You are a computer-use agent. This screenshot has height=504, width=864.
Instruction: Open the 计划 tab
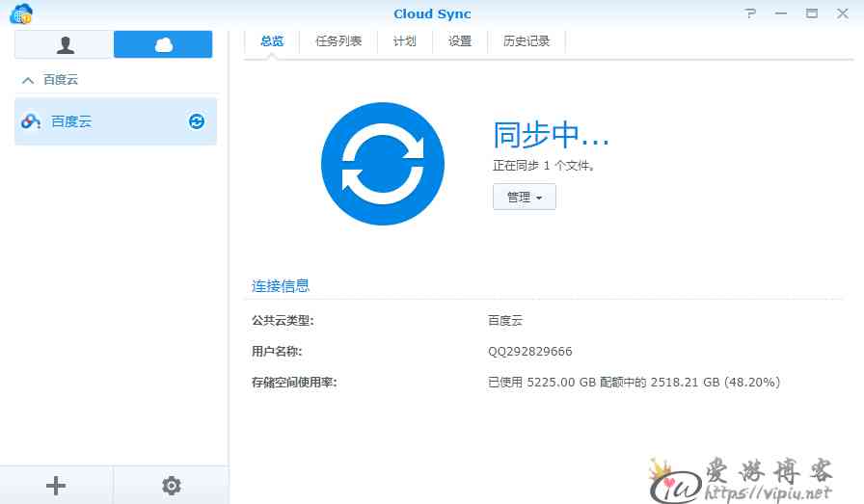(405, 41)
